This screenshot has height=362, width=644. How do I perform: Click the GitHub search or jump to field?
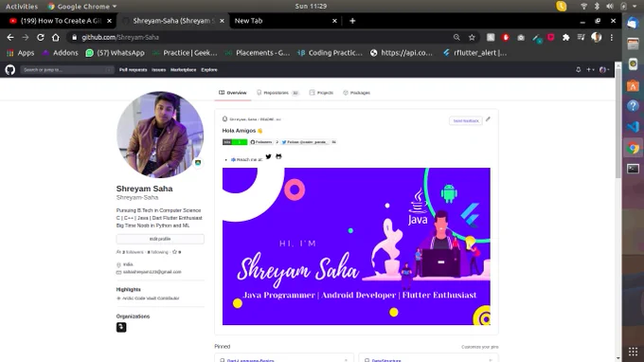(67, 70)
